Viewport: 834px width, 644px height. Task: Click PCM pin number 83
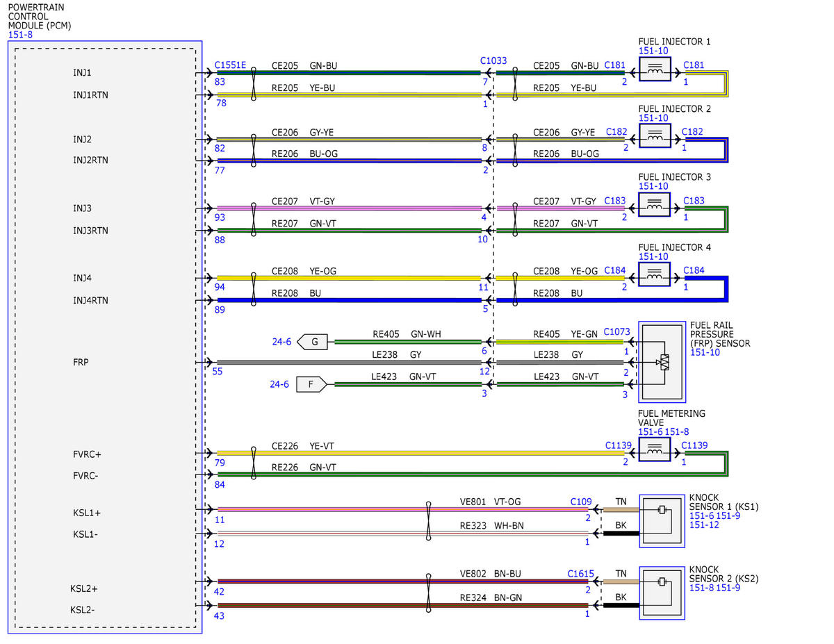tap(220, 82)
